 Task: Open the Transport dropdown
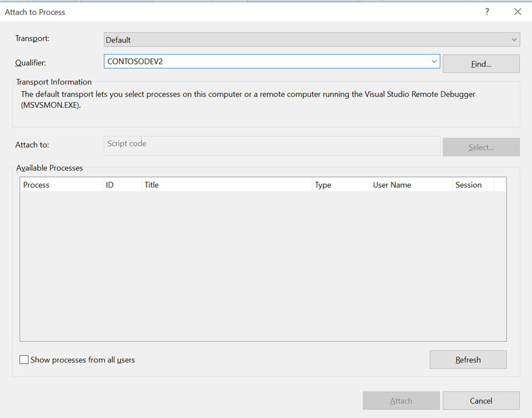point(312,40)
